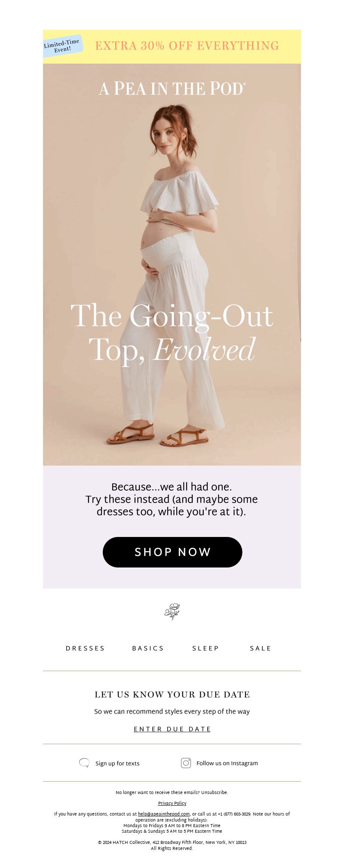Click Enter Due Date link
344x868 pixels.
click(172, 729)
